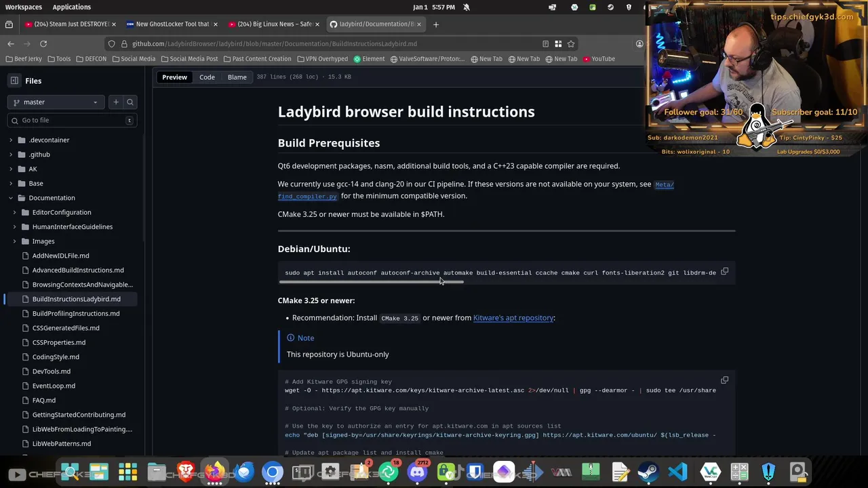The width and height of the screenshot is (868, 488).
Task: Focus the Go to file field
Action: point(73,121)
